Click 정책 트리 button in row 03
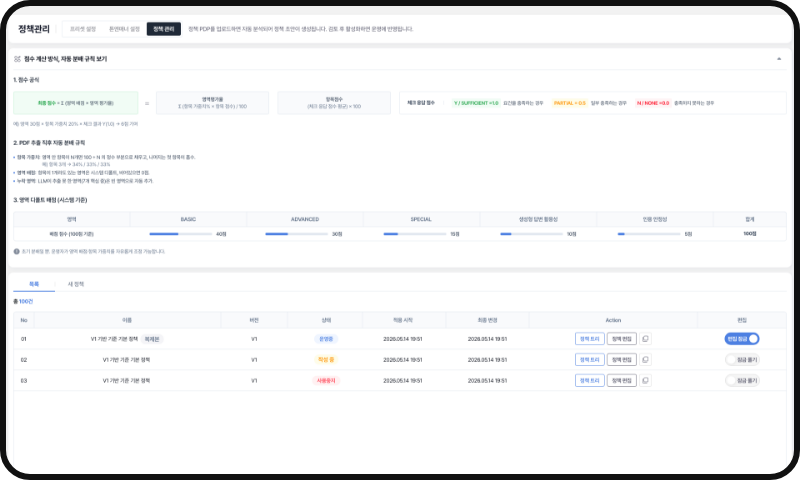 point(590,381)
